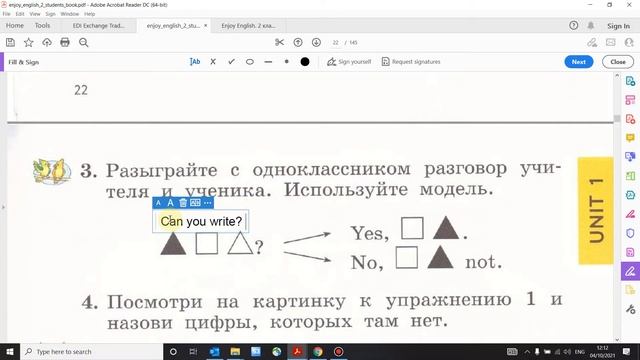Open Task View on the taskbar
640x360 pixels.
tap(193, 352)
